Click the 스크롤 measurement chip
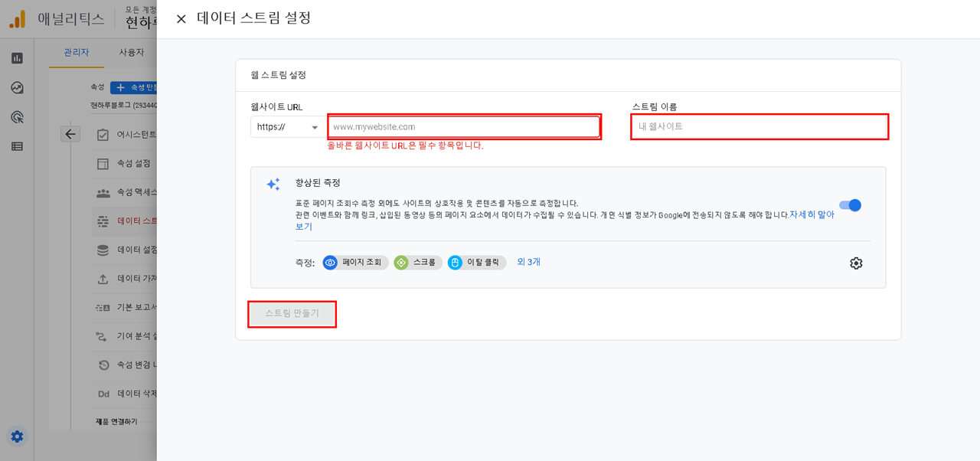Image resolution: width=980 pixels, height=461 pixels. [418, 263]
